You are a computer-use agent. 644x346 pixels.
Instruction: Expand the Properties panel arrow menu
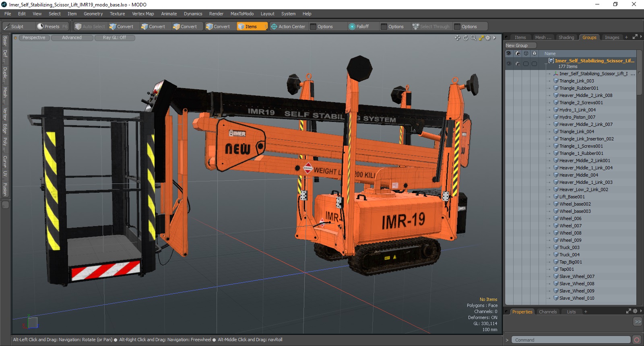641,311
